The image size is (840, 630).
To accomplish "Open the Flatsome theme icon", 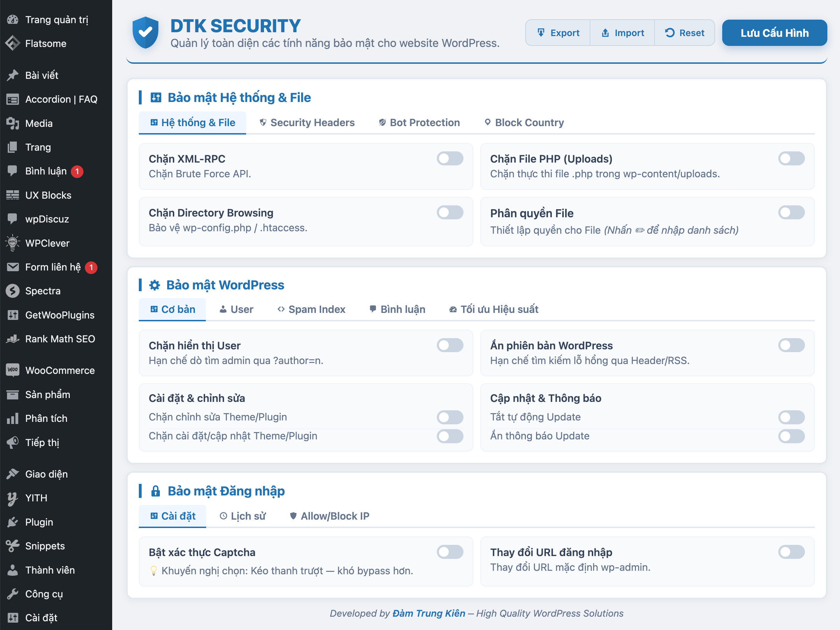I will tap(13, 43).
